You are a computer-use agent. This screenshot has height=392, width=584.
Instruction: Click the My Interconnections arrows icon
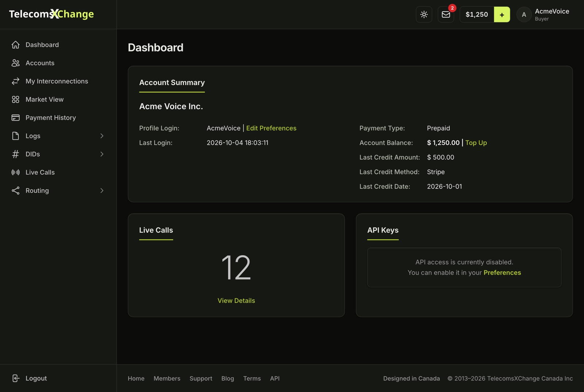coord(15,81)
